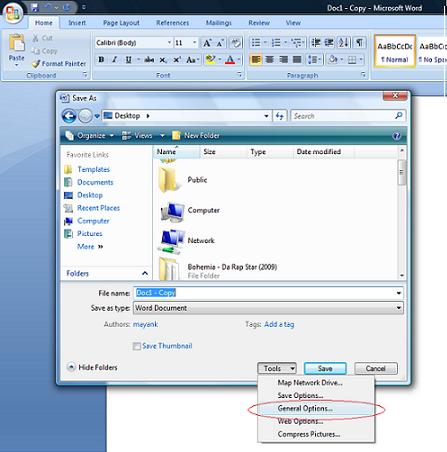Click Hide Folders button
Image resolution: width=447 pixels, height=452 pixels.
tap(92, 367)
